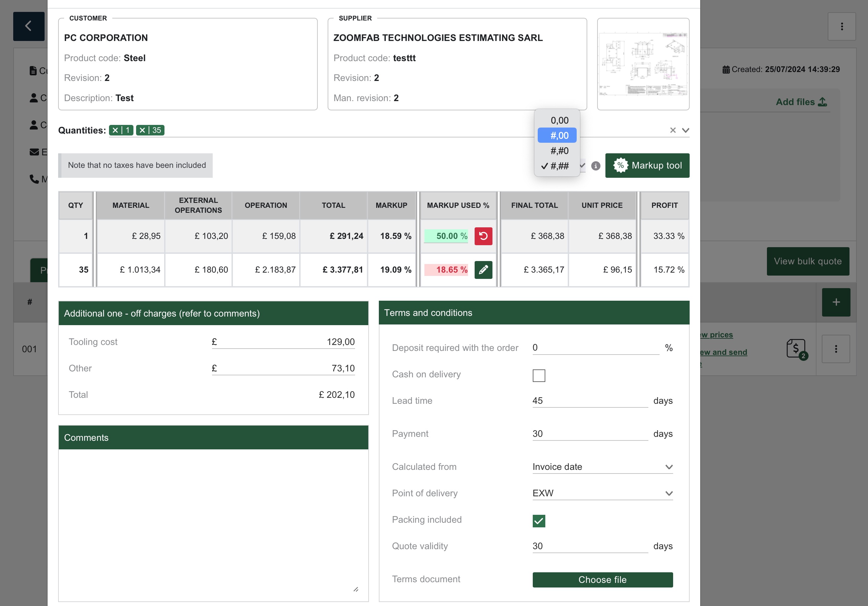The width and height of the screenshot is (868, 606).
Task: Click Choose file for Terms document
Action: tap(602, 580)
